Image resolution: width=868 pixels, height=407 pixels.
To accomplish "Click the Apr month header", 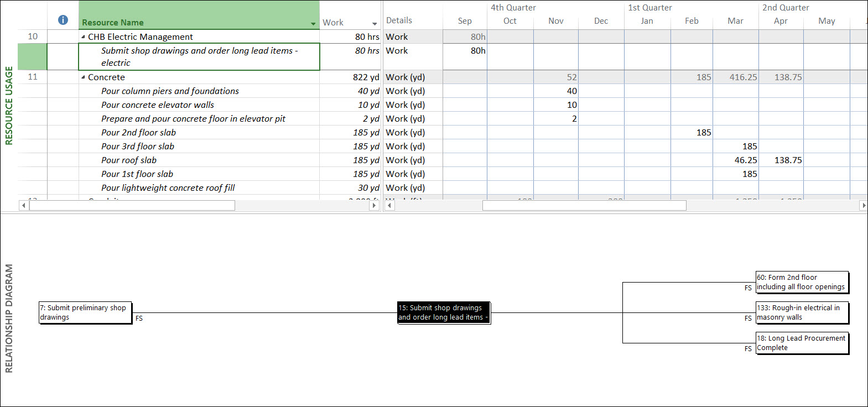I will click(x=781, y=21).
